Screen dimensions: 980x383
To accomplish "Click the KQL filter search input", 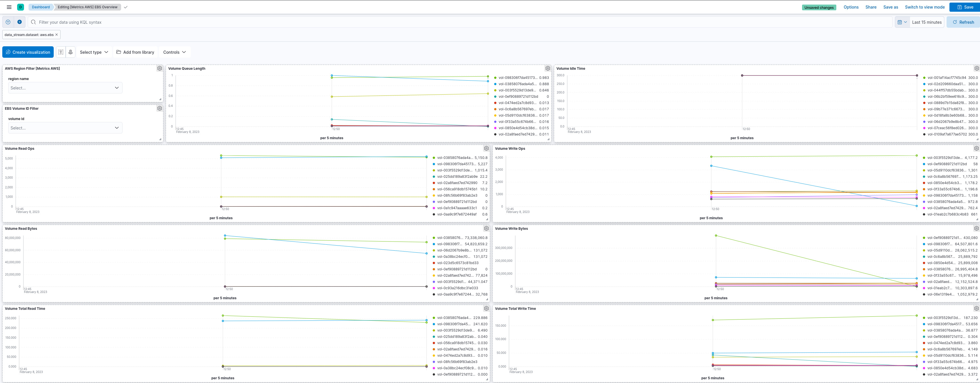I will [x=456, y=22].
